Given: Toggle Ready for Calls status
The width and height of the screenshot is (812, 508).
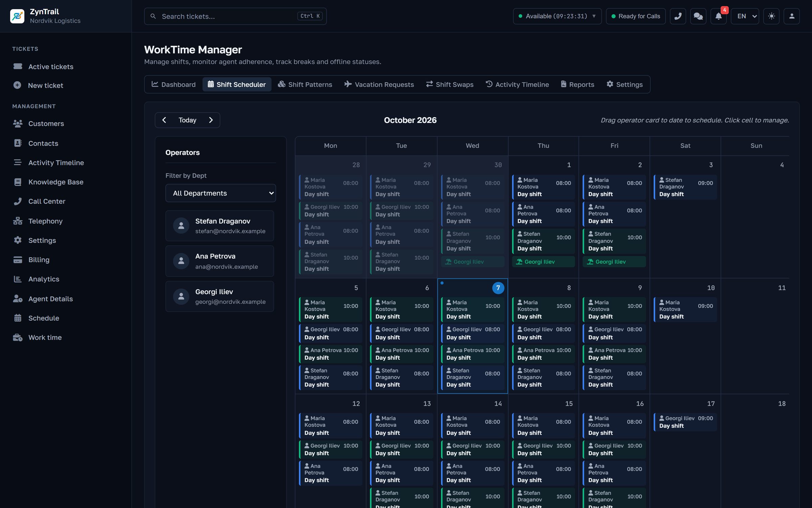Looking at the screenshot, I should 635,16.
